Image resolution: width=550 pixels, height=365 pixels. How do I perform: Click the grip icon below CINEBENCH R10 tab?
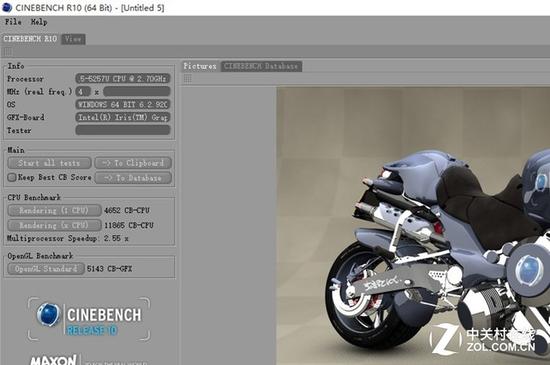coord(8,52)
